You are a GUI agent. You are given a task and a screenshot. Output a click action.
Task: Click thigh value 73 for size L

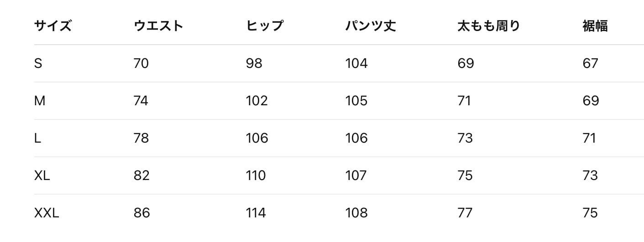pyautogui.click(x=465, y=138)
